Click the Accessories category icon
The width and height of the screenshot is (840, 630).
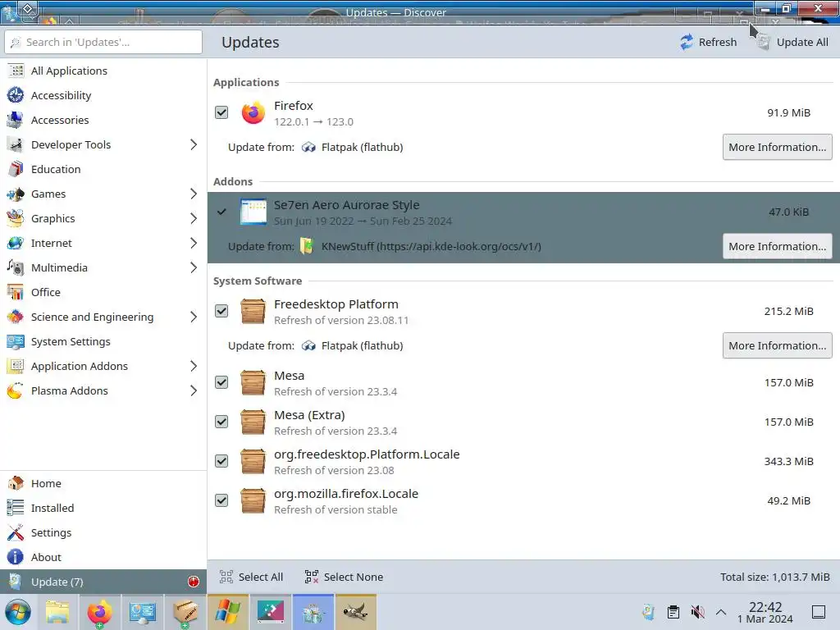pos(16,120)
